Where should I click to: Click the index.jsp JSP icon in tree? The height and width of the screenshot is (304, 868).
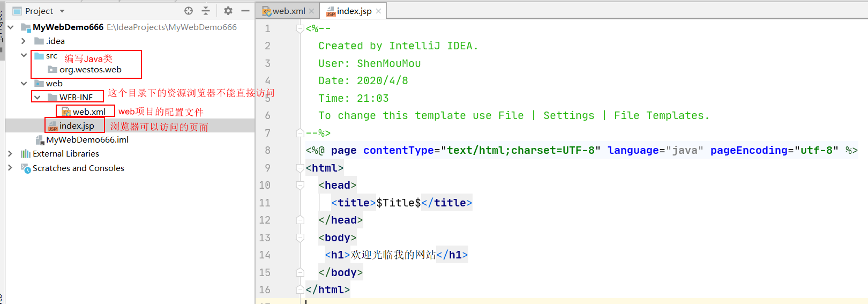[x=53, y=126]
